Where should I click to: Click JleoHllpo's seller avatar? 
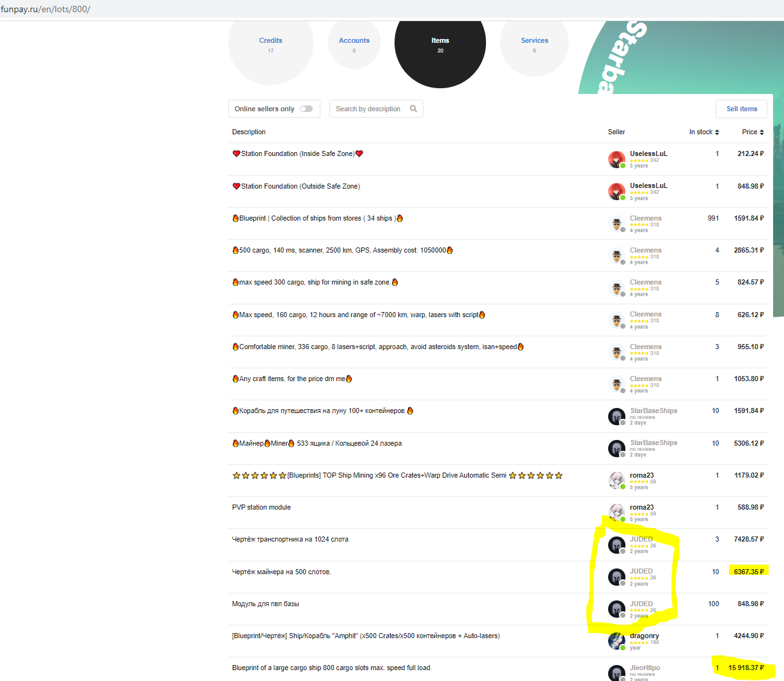pos(616,673)
